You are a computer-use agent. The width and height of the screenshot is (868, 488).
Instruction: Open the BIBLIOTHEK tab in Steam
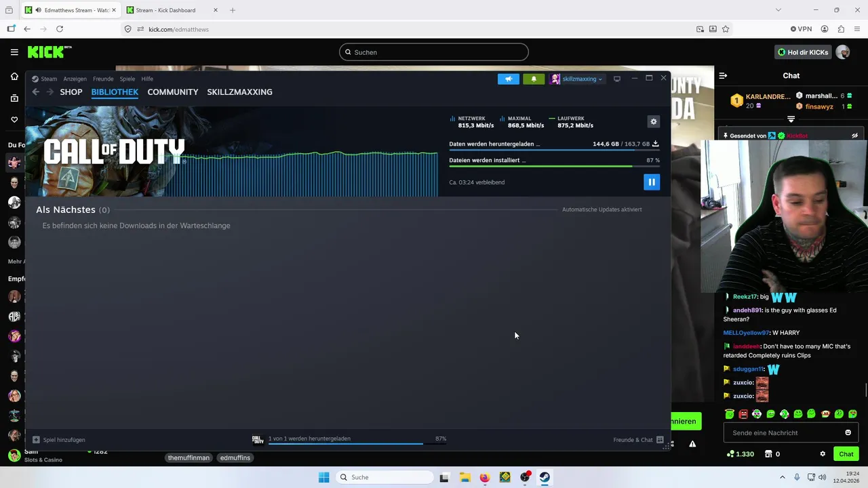(115, 92)
